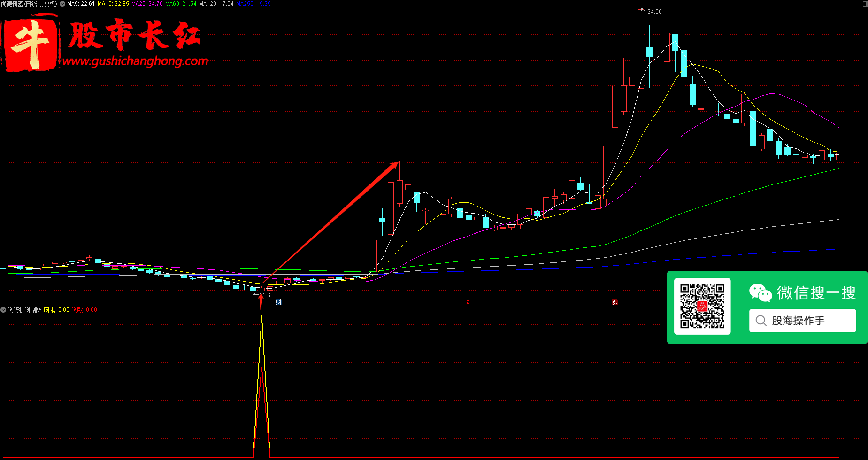Click the 财 info marker on timeline

tap(278, 302)
